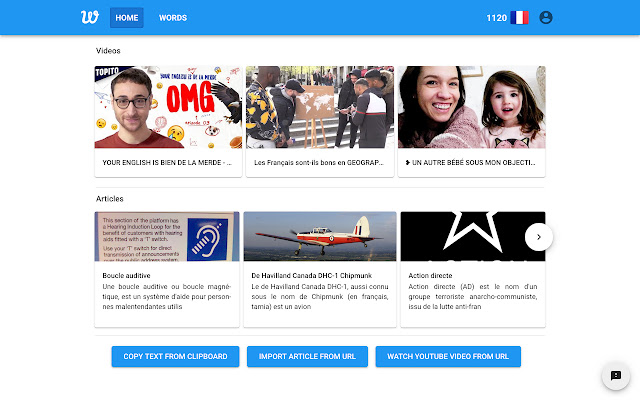Click next arrow in Articles carousel
Screen dimensions: 640x400
pyautogui.click(x=539, y=237)
